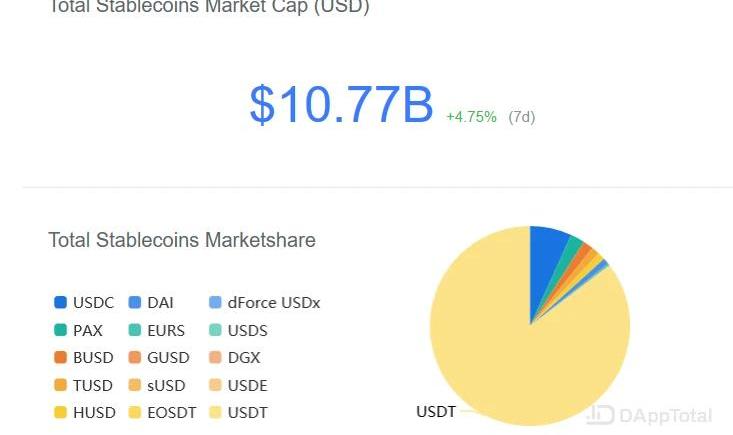Click the USDT label beside pie chart
Screen dimensions: 733x435
tap(436, 412)
